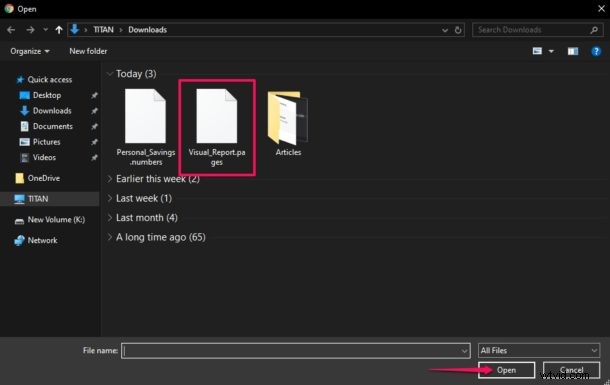The width and height of the screenshot is (610, 385).
Task: Select the Personal_Savings.numbers file
Action: pyautogui.click(x=145, y=128)
